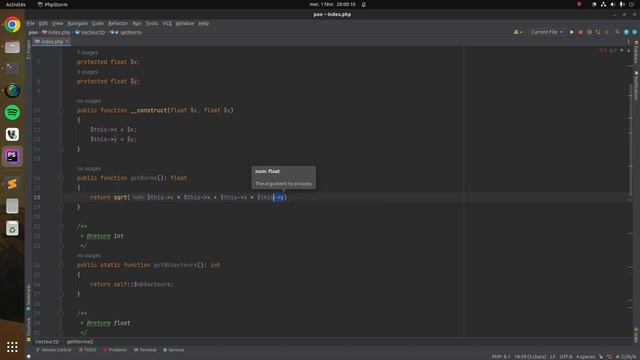
Task: Open the Notifications side tool window
Action: point(636,85)
